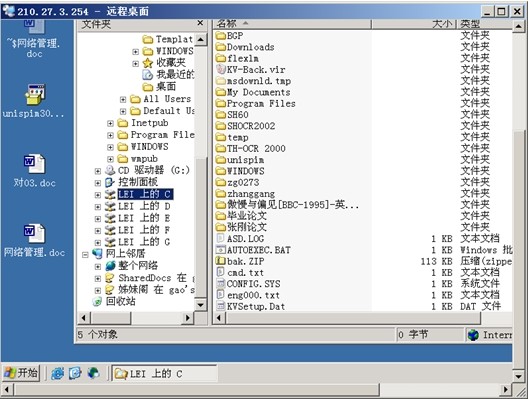The image size is (529, 399).
Task: Click the KV-Back.vir folder icon
Action: coord(221,69)
